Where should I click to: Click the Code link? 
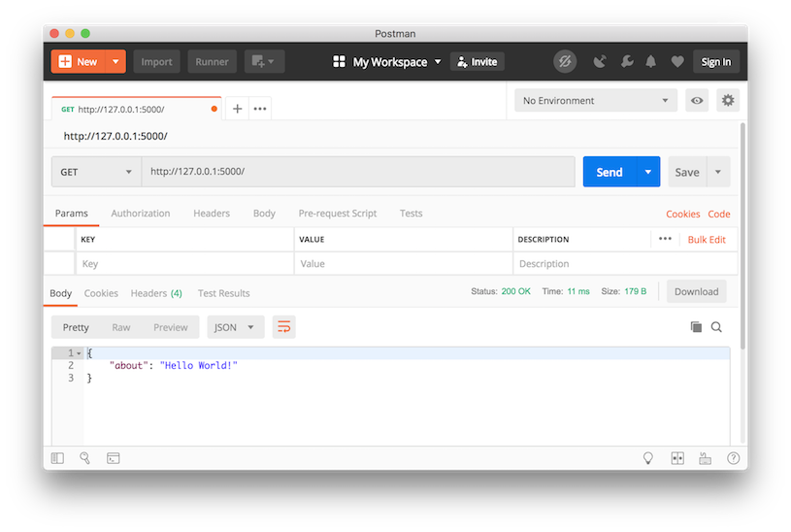pyautogui.click(x=719, y=214)
